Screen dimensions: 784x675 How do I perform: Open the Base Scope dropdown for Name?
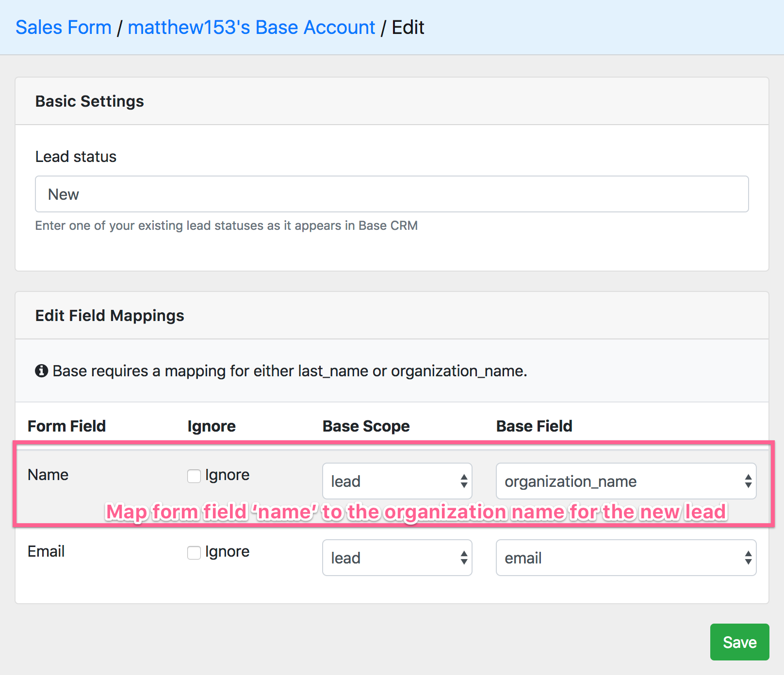(397, 481)
